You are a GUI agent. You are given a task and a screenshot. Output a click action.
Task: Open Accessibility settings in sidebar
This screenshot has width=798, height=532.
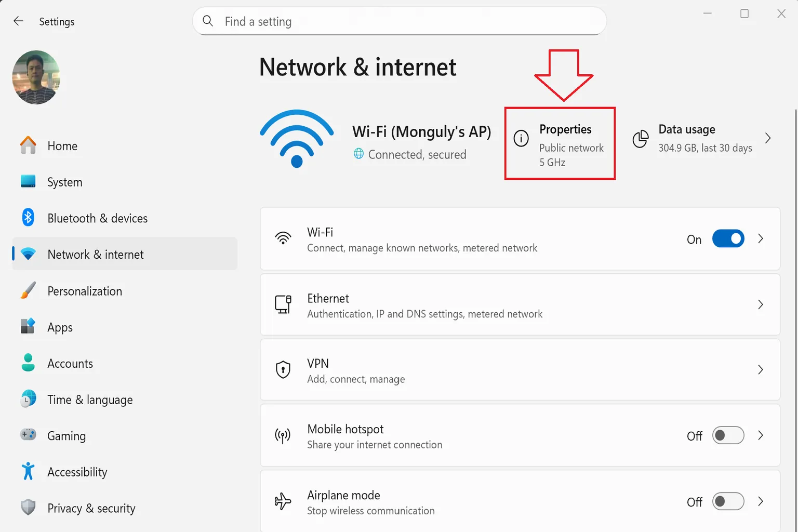125,472
